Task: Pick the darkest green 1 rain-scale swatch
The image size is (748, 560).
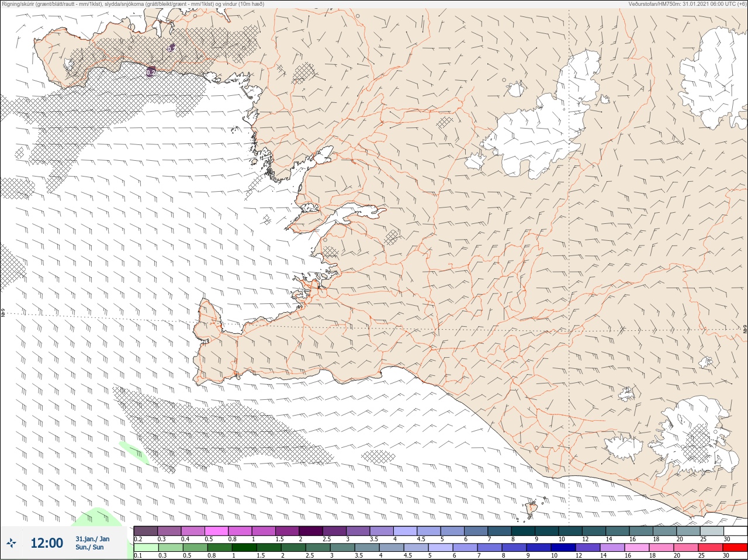Action: click(244, 548)
